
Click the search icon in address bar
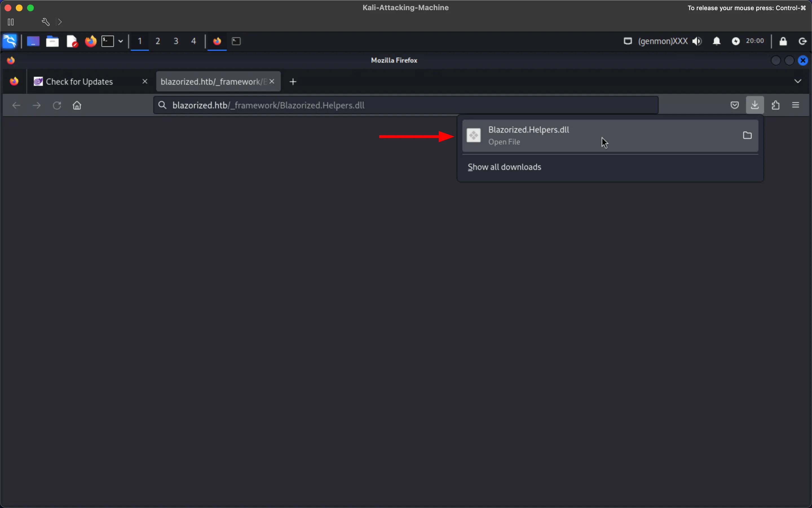point(162,105)
